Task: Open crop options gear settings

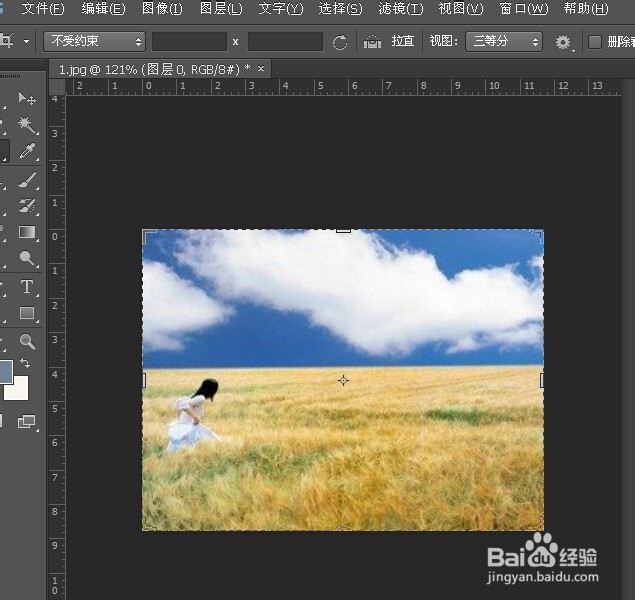Action: (563, 42)
